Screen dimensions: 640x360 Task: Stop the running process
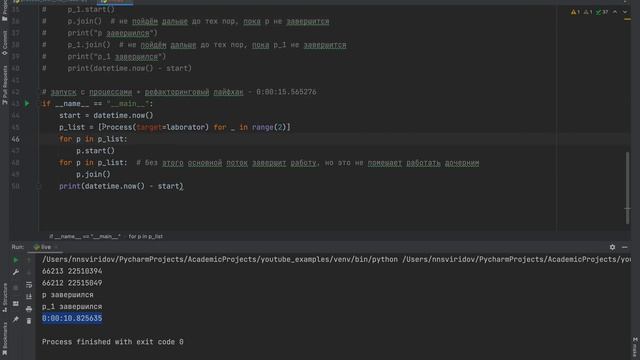[16, 287]
